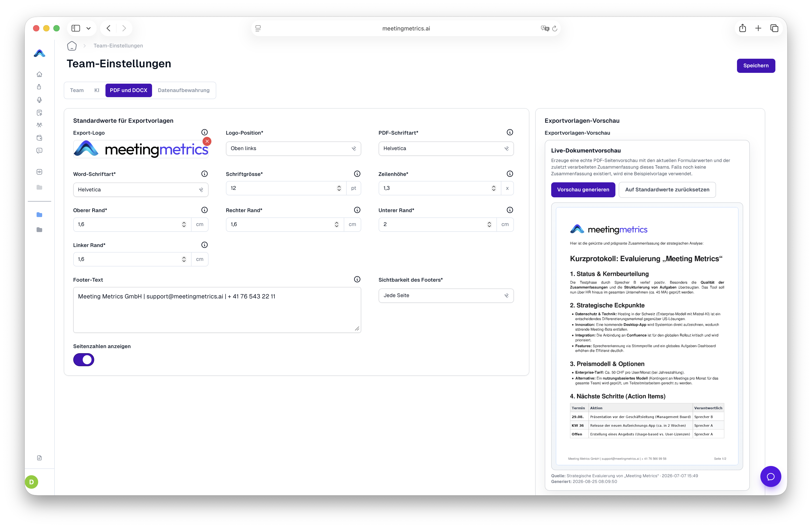Click the Rechter Rand stepper arrows

coord(337,224)
